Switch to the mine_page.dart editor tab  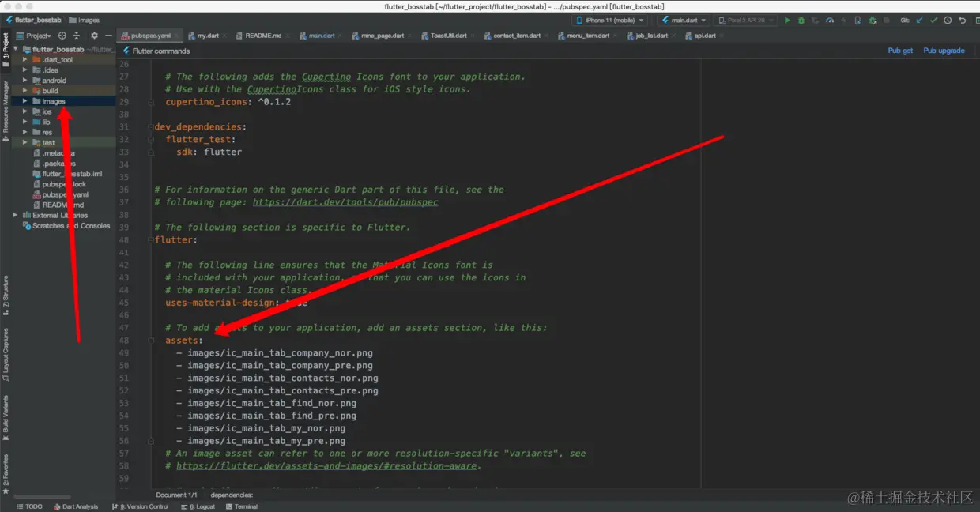(x=382, y=36)
